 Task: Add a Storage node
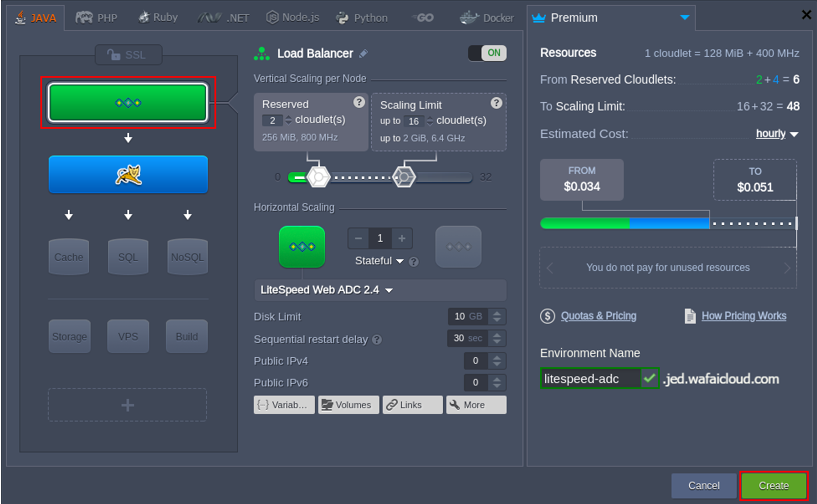69,336
